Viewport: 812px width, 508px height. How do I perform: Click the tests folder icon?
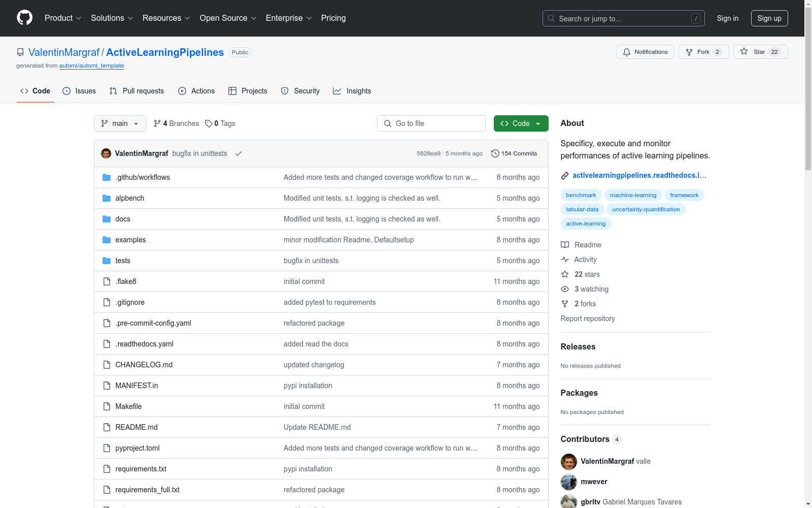tap(107, 261)
